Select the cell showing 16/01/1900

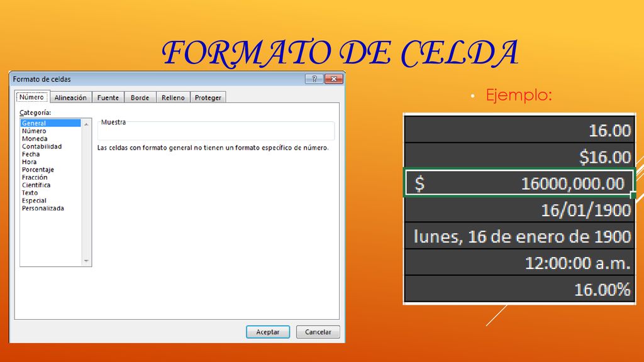coord(519,210)
